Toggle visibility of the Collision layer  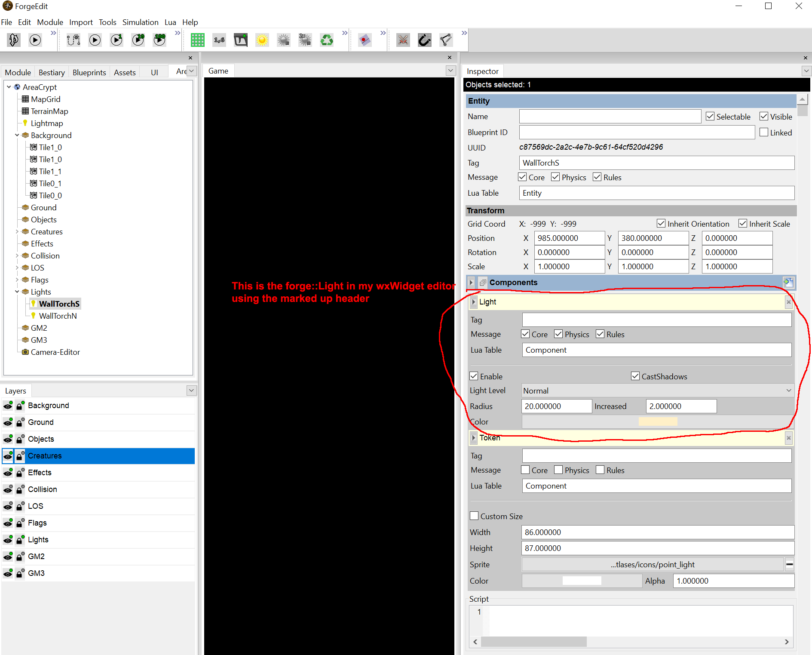[8, 489]
